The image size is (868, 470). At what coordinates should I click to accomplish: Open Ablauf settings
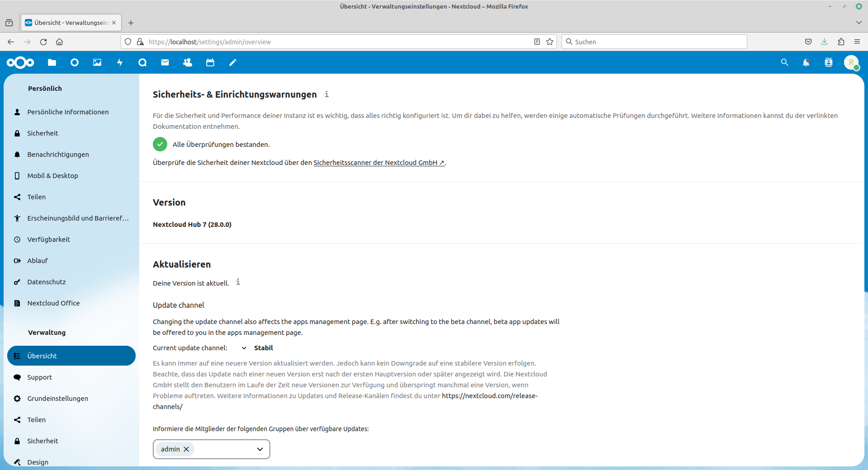click(71, 261)
